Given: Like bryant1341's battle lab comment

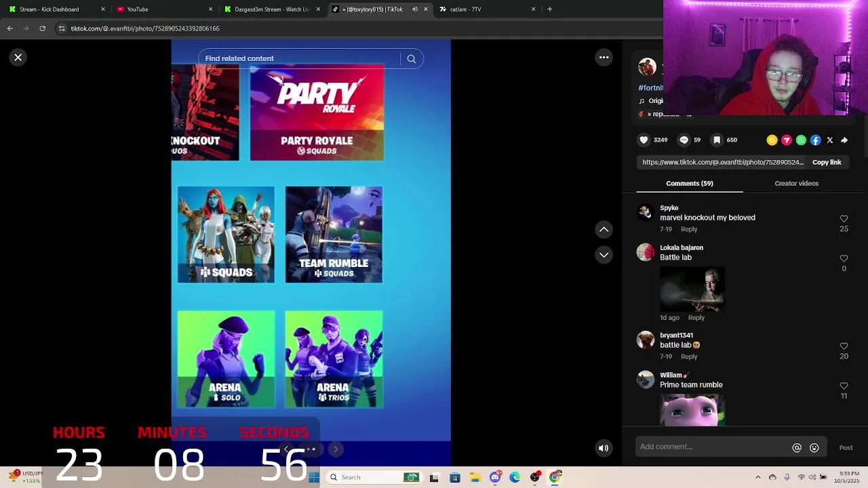Looking at the screenshot, I should click(844, 346).
